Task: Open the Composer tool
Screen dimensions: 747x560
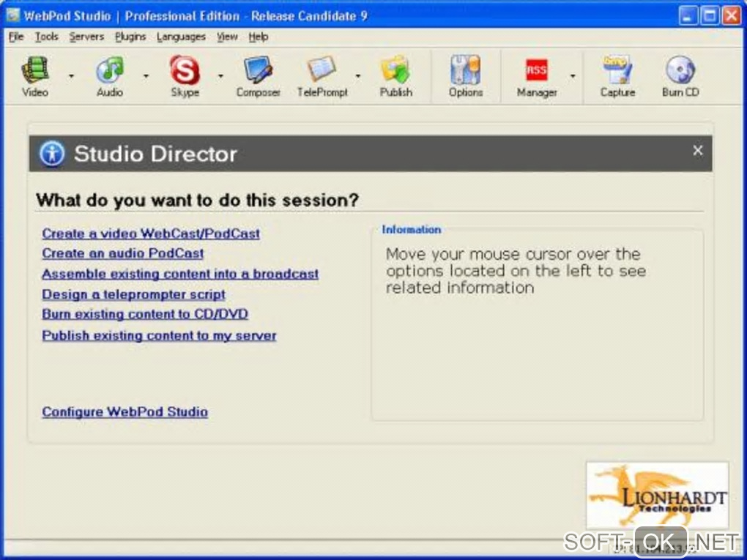Action: [x=259, y=76]
